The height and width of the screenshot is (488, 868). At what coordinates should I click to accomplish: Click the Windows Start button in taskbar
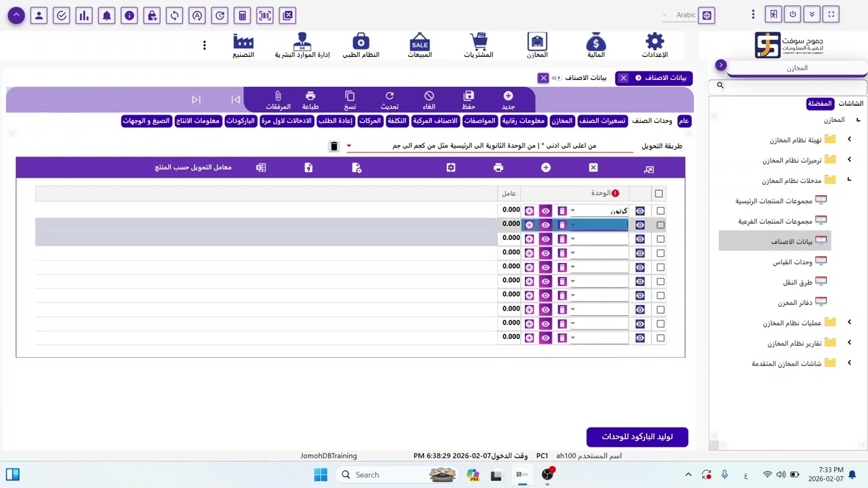point(321,474)
